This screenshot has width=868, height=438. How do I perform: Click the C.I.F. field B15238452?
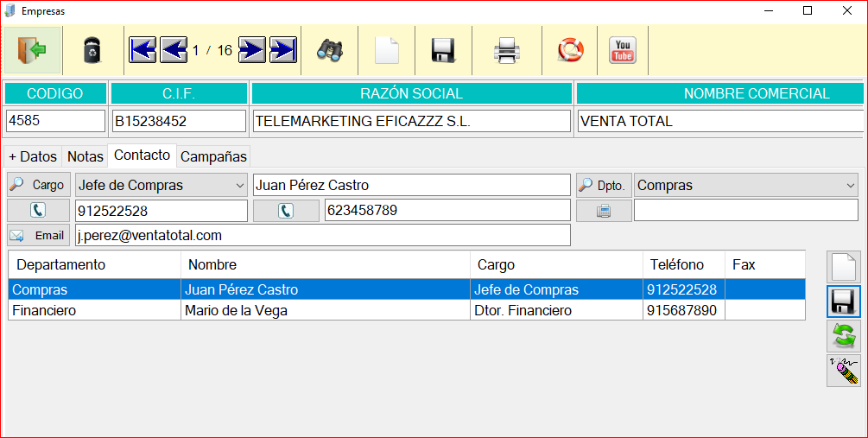coord(179,121)
